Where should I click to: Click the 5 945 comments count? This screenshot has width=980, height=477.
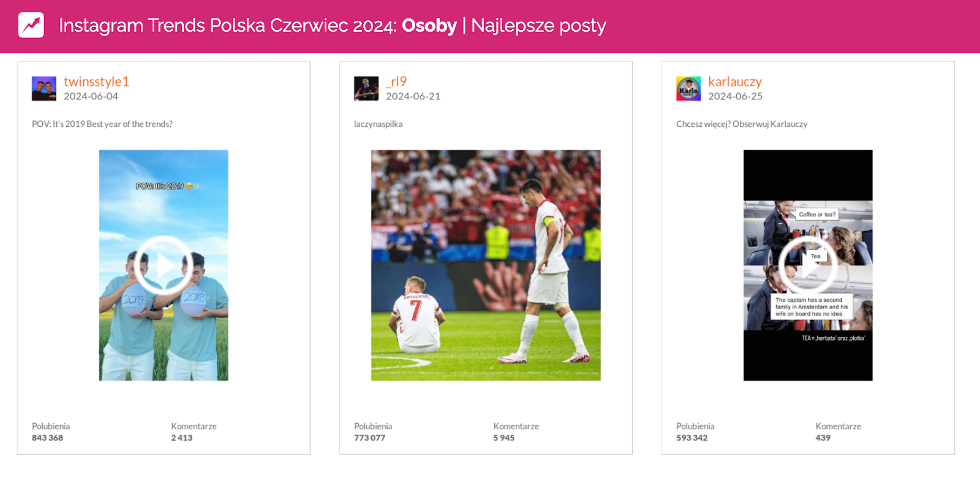503,438
